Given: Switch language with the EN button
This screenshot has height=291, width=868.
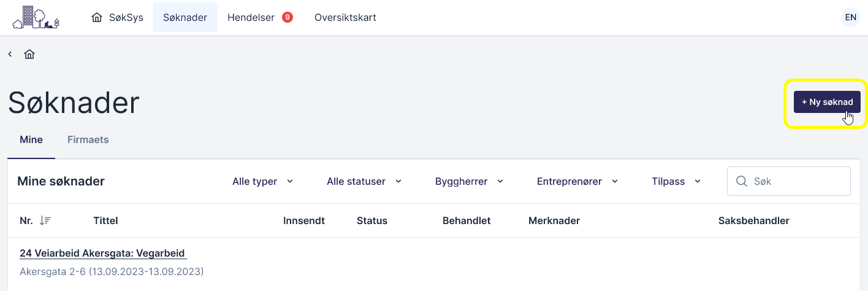Looking at the screenshot, I should pos(850,17).
